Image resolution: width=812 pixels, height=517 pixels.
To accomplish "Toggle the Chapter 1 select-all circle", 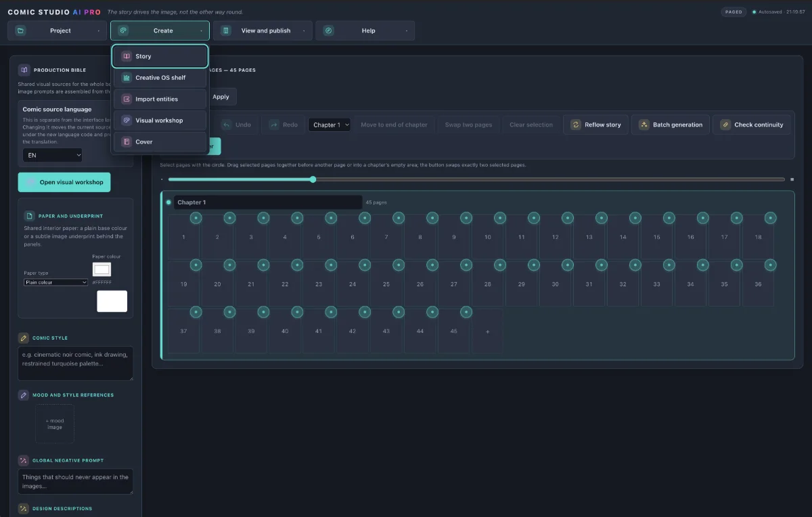I will pyautogui.click(x=168, y=202).
